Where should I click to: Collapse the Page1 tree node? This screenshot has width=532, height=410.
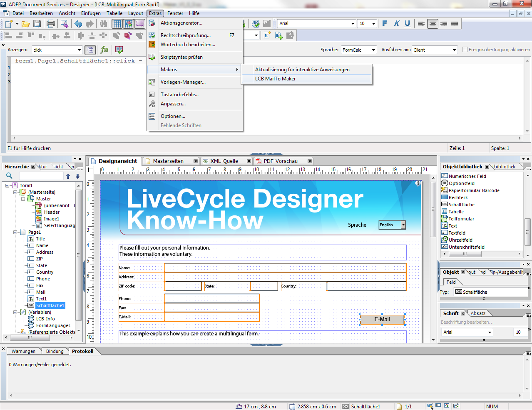pyautogui.click(x=15, y=232)
